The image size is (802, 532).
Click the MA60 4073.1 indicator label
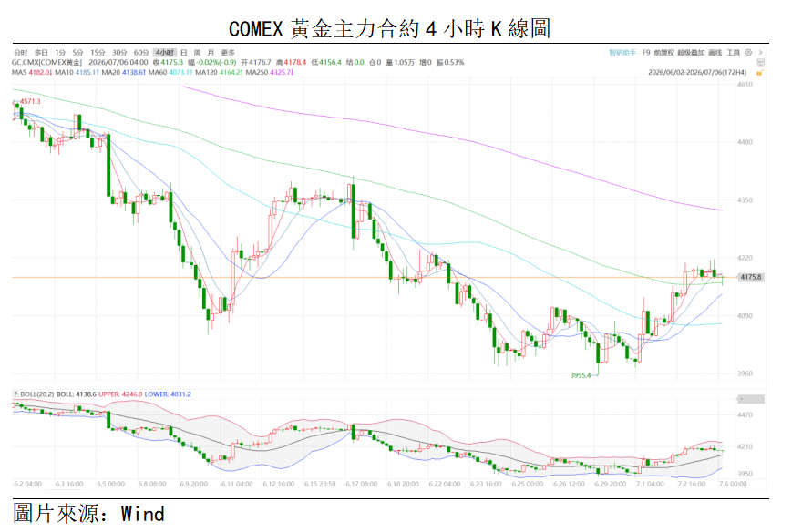[170, 73]
